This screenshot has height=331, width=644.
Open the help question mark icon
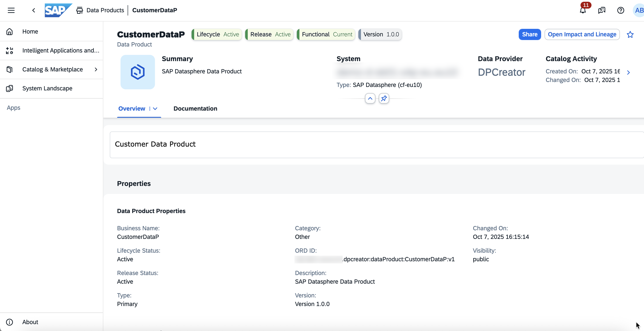621,10
